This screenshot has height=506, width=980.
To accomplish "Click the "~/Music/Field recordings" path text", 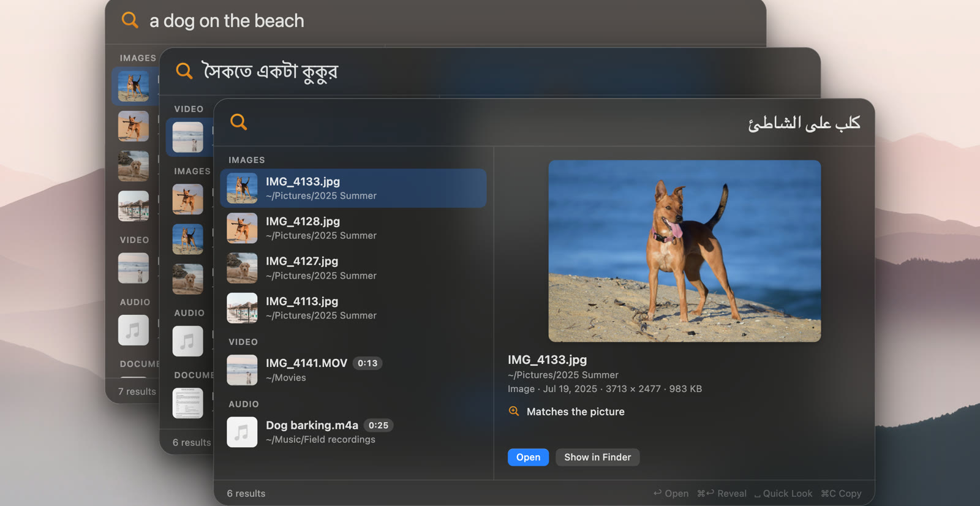I will coord(320,439).
